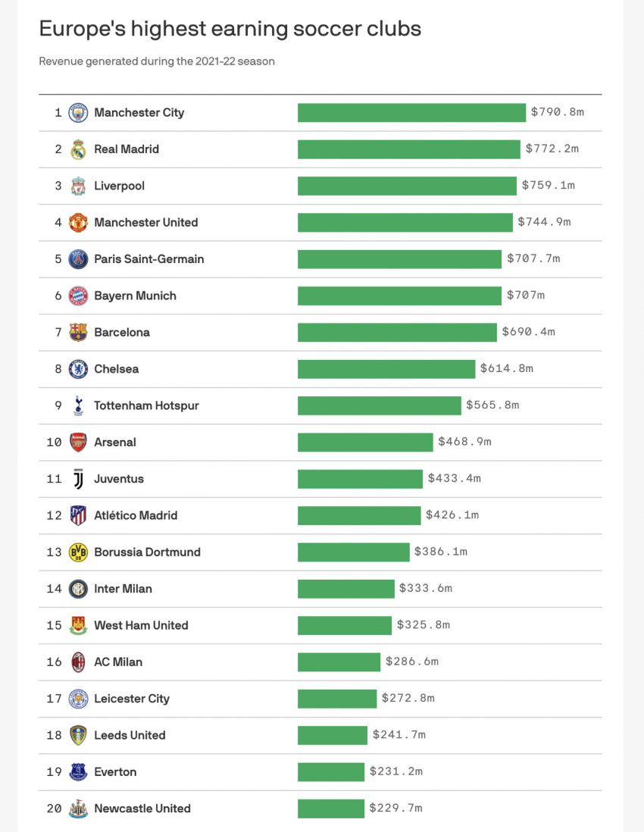644x832 pixels.
Task: Click the Newcastle United crest icon
Action: point(78,809)
